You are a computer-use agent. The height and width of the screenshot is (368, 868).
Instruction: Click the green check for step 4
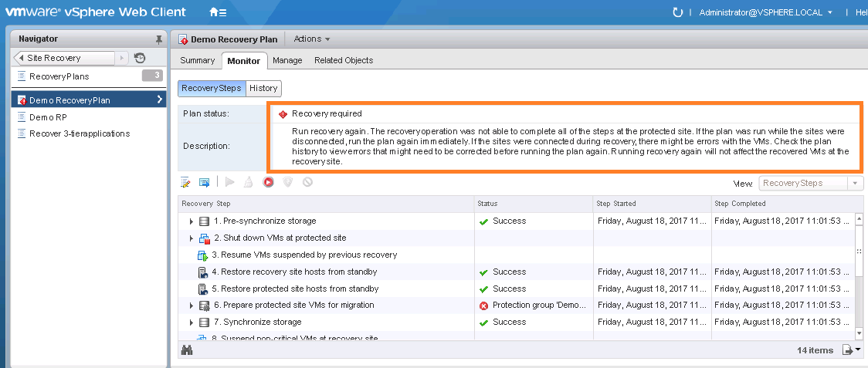coord(483,273)
